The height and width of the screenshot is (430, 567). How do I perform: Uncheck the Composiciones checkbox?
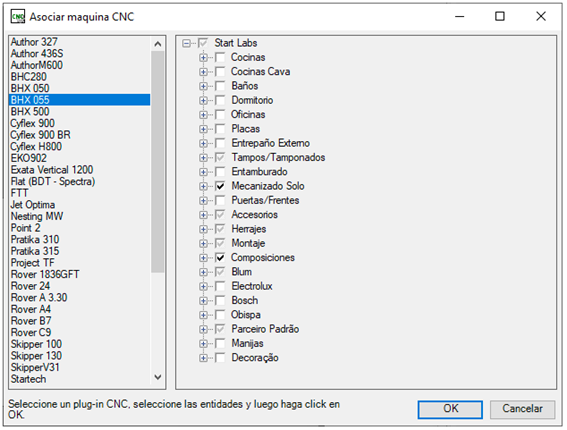[220, 257]
